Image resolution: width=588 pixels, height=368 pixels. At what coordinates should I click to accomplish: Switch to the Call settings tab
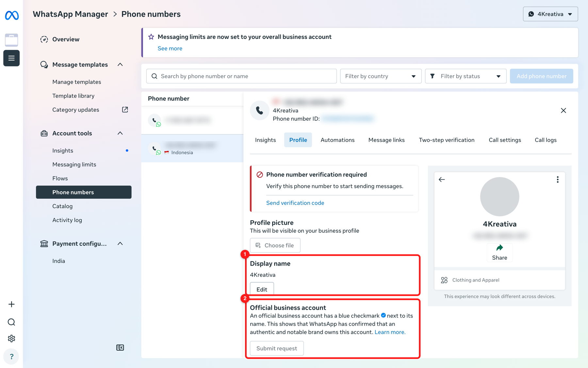coord(505,140)
